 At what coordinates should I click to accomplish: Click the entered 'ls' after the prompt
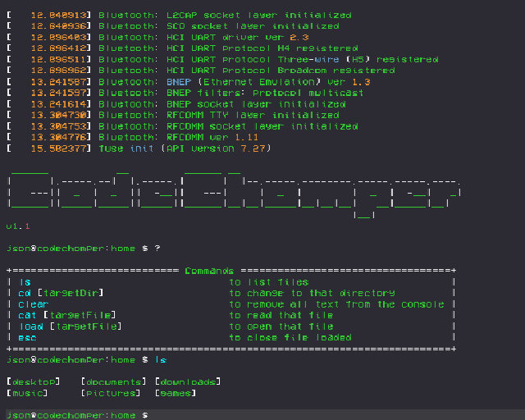[x=161, y=360]
